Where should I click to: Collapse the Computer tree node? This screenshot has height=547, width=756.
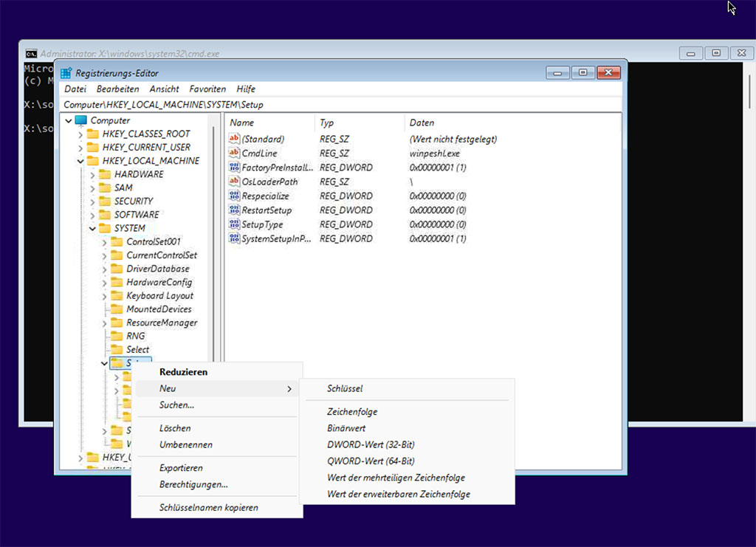(x=69, y=121)
